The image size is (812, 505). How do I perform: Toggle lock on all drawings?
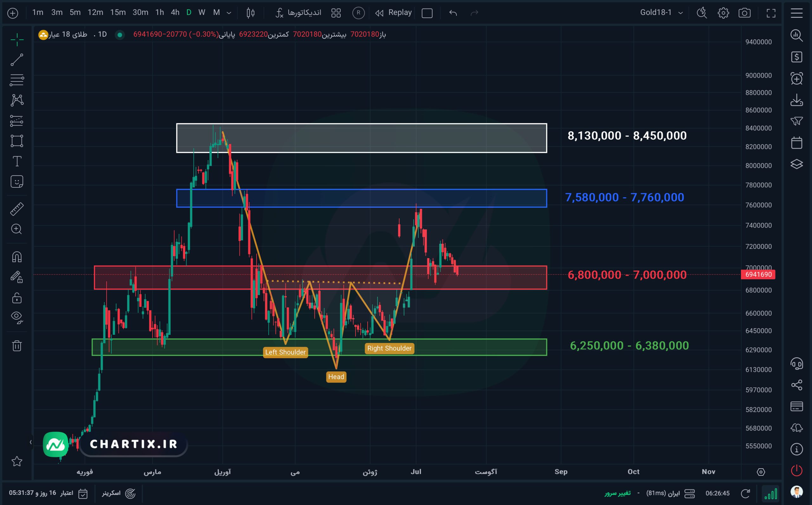pos(17,298)
